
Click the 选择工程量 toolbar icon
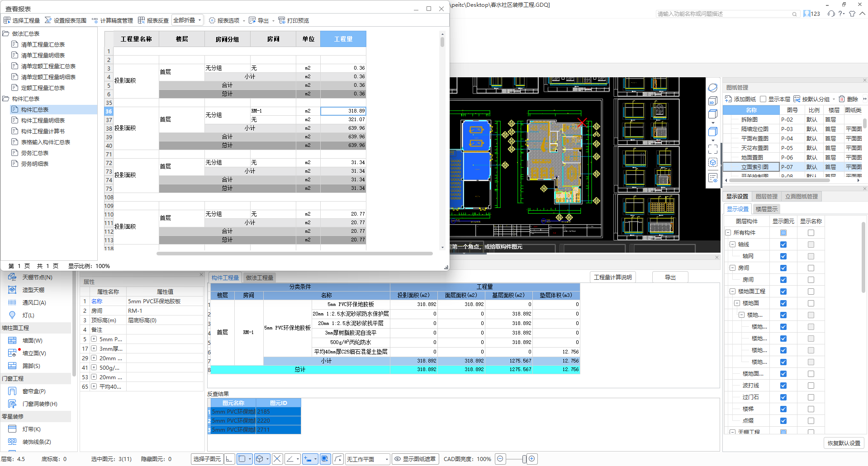tap(7, 20)
